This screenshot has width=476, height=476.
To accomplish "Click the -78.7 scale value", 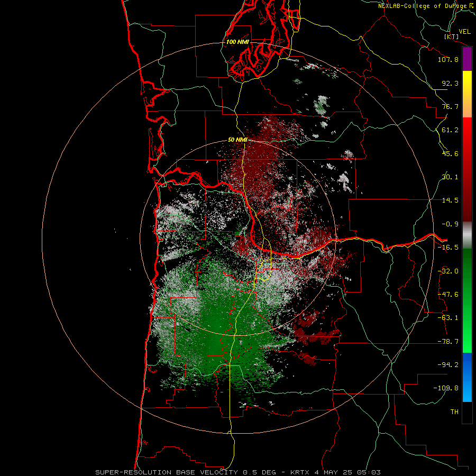I will tap(448, 342).
